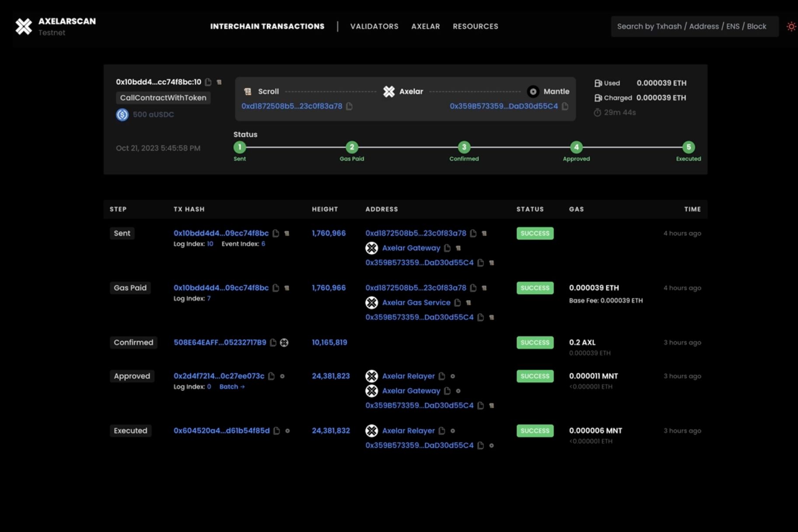
Task: Copy tx hash in the Sent row
Action: click(276, 233)
